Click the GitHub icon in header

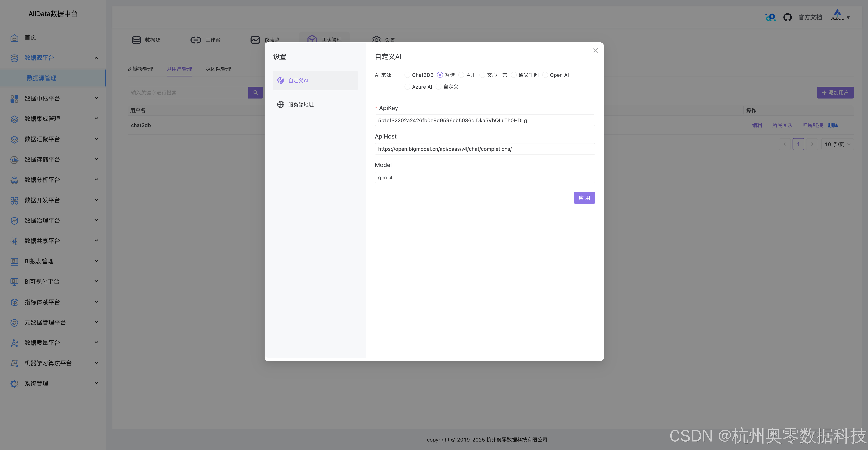[787, 17]
